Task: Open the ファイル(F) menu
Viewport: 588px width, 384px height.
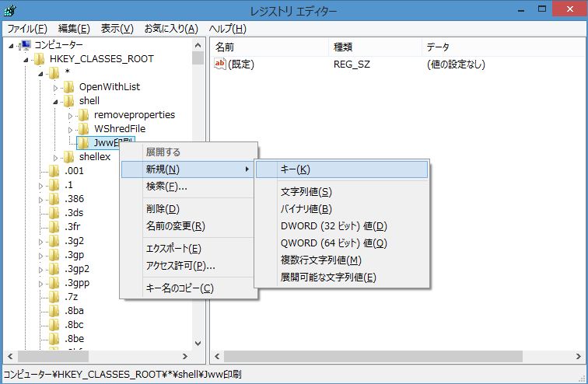Action: point(27,29)
